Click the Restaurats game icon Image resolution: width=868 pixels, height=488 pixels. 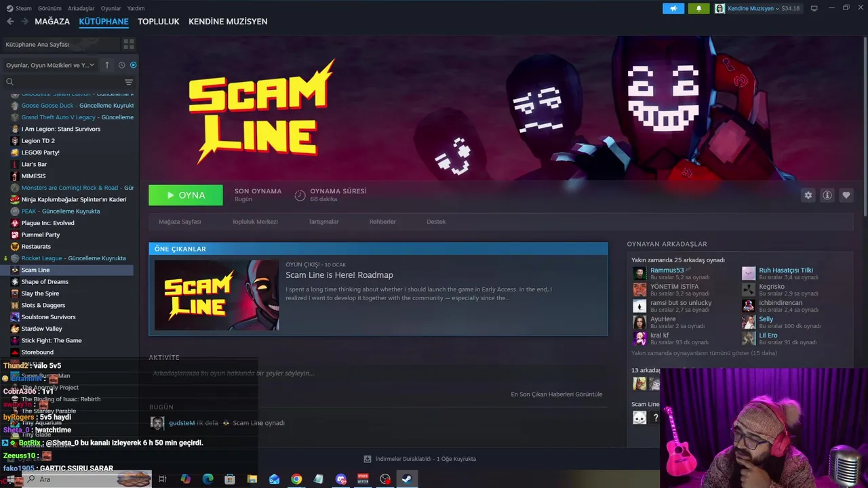[15, 246]
